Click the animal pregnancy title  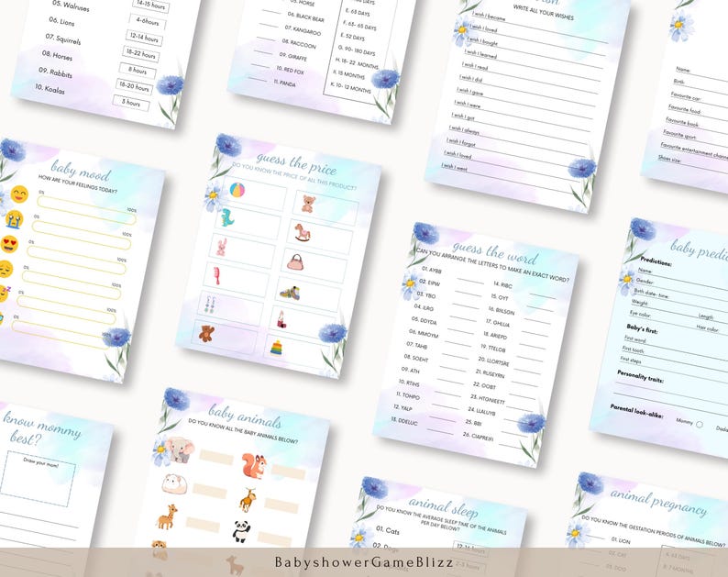point(659,502)
